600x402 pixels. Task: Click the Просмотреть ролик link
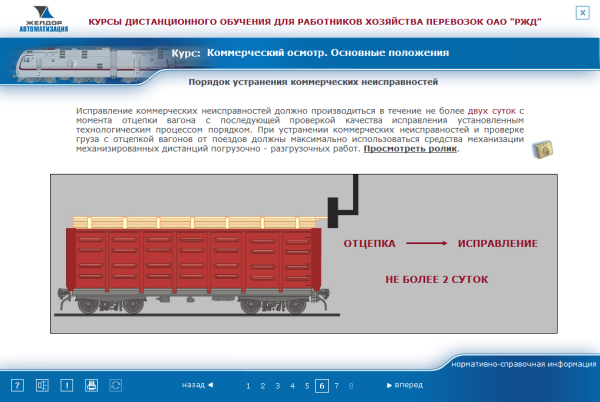(410, 149)
